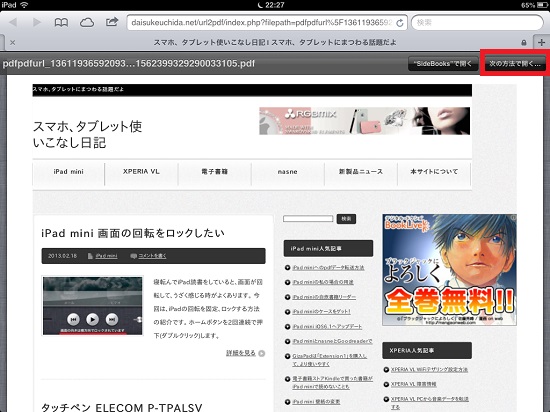
Task: Open the 電子書籍 nav item
Action: click(214, 172)
